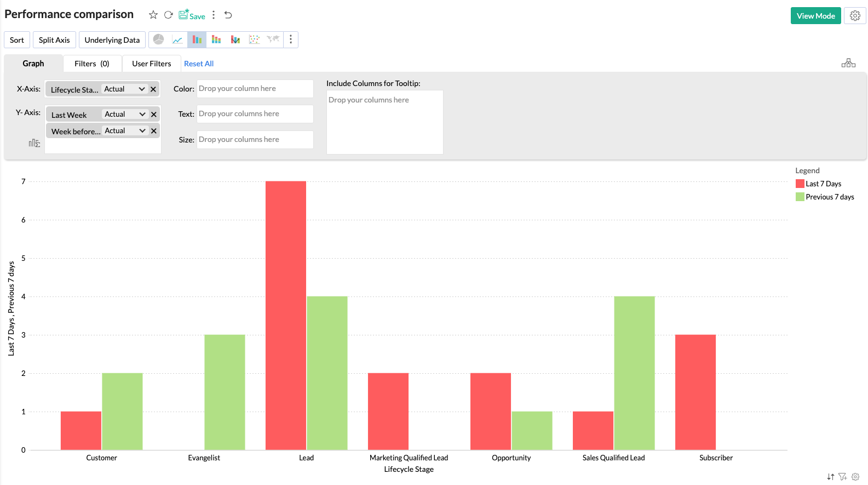Select the map chart type
Image resolution: width=868 pixels, height=485 pixels.
click(273, 39)
